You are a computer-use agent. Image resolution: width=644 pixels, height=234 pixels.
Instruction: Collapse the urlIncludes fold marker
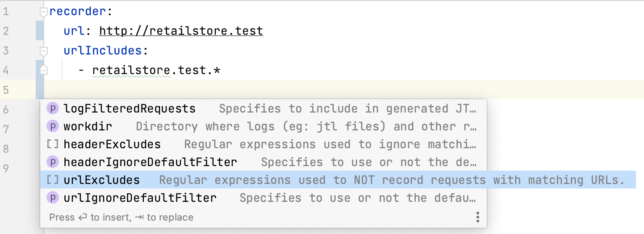point(43,50)
